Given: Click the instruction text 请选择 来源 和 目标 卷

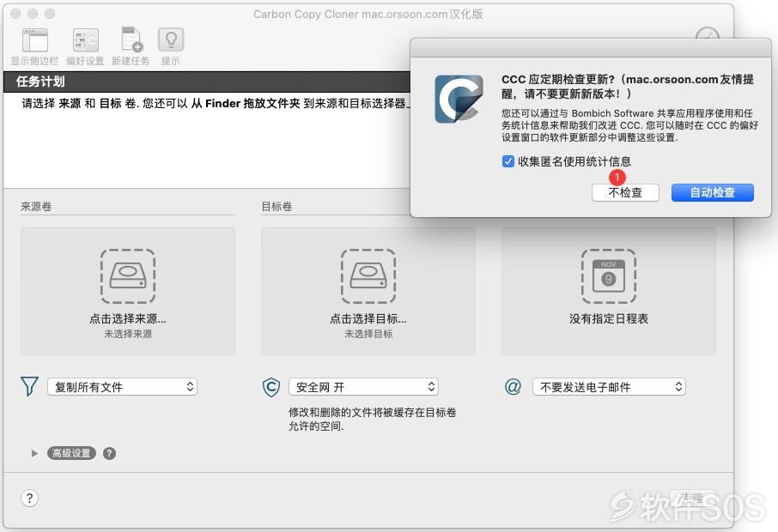Looking at the screenshot, I should click(216, 103).
